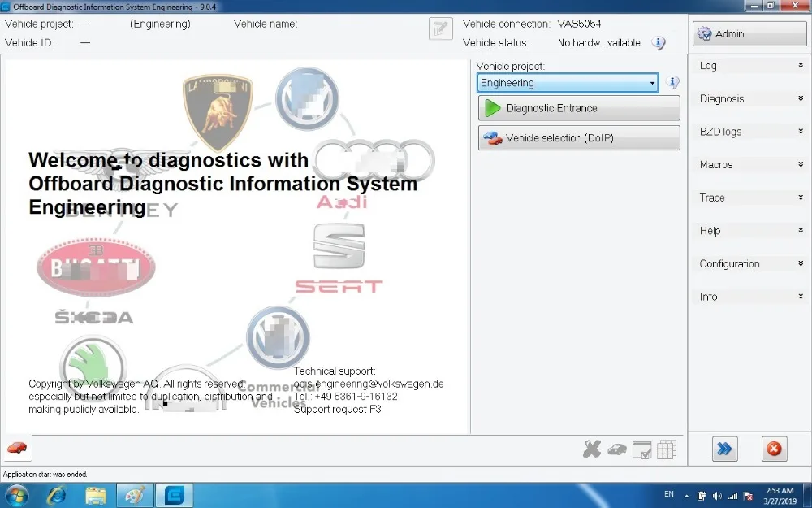Click the Admin gear icon
Image resolution: width=812 pixels, height=508 pixels.
coord(704,33)
